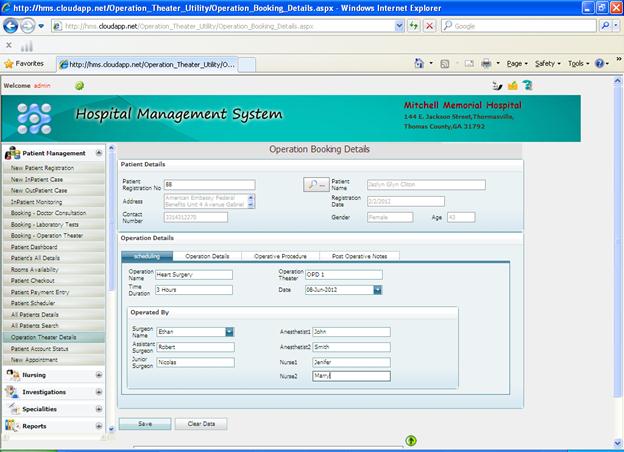
Task: Switch to the Operative Procedure tab
Action: [280, 257]
